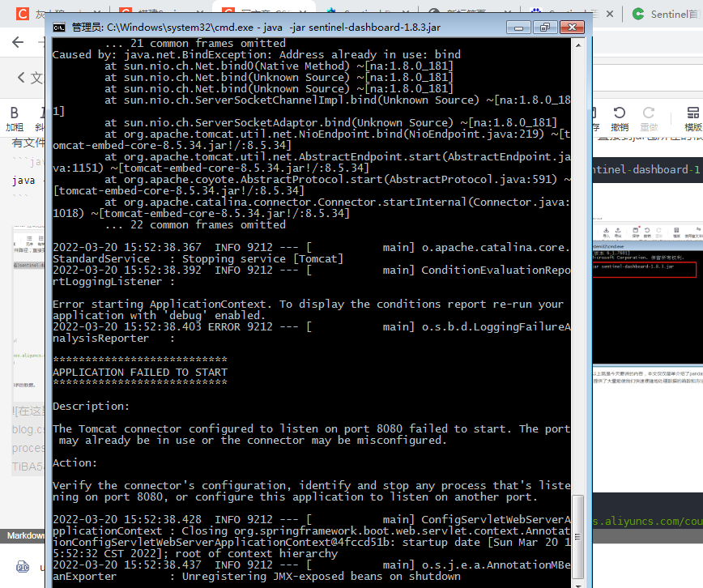Click the 'Action:' line in console
This screenshot has height=588, width=703.
(75, 462)
